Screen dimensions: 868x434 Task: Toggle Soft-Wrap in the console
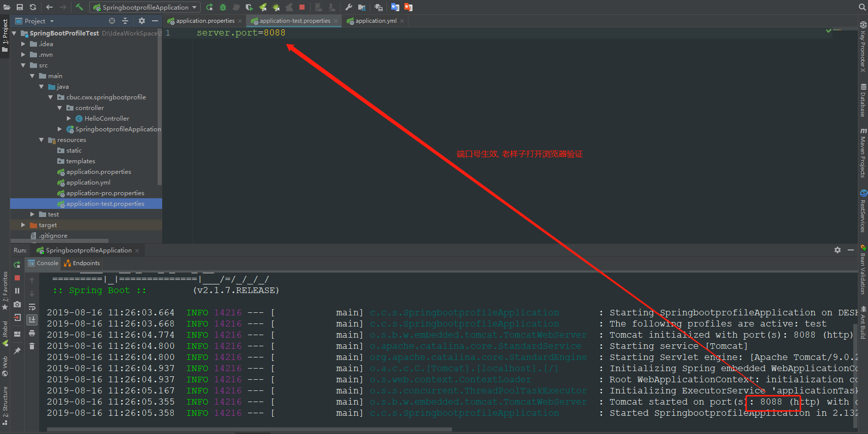click(32, 307)
